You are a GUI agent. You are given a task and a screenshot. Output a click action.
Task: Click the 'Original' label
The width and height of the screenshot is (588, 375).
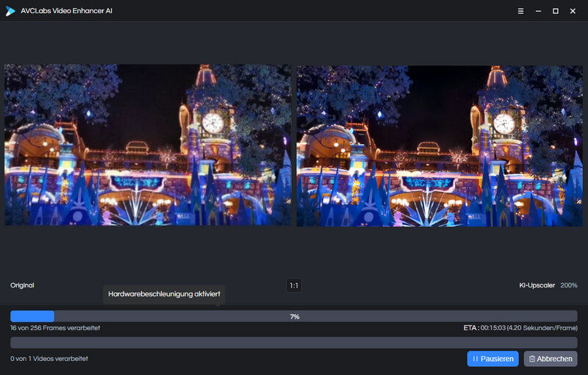pyautogui.click(x=22, y=285)
